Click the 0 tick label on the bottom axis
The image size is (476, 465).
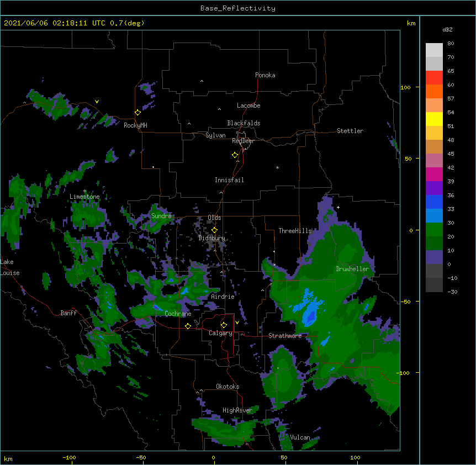[x=213, y=457]
